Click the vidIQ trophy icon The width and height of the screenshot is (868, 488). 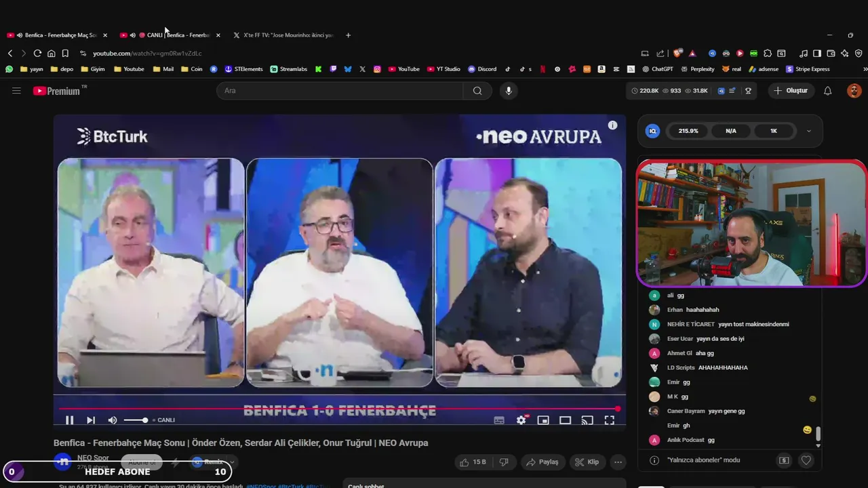(x=749, y=90)
